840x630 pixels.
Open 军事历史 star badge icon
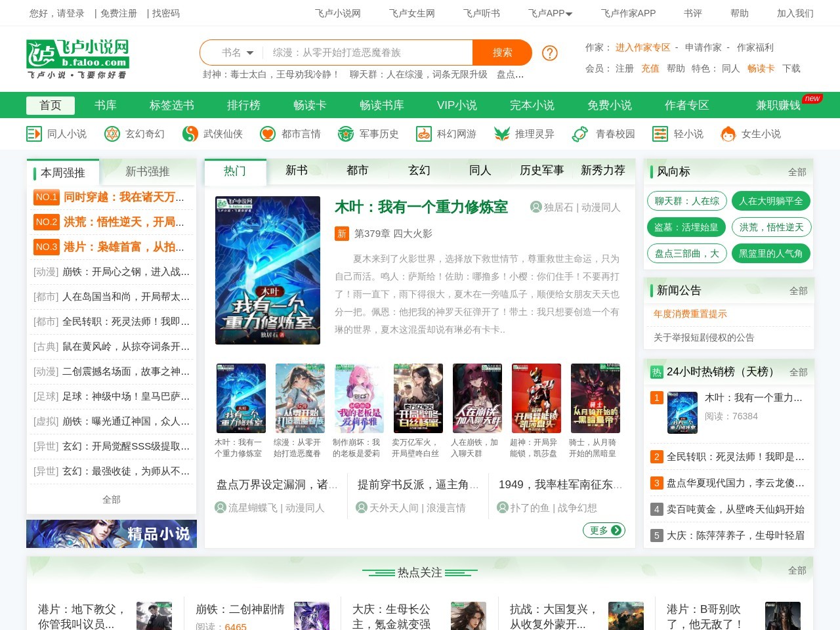point(346,134)
